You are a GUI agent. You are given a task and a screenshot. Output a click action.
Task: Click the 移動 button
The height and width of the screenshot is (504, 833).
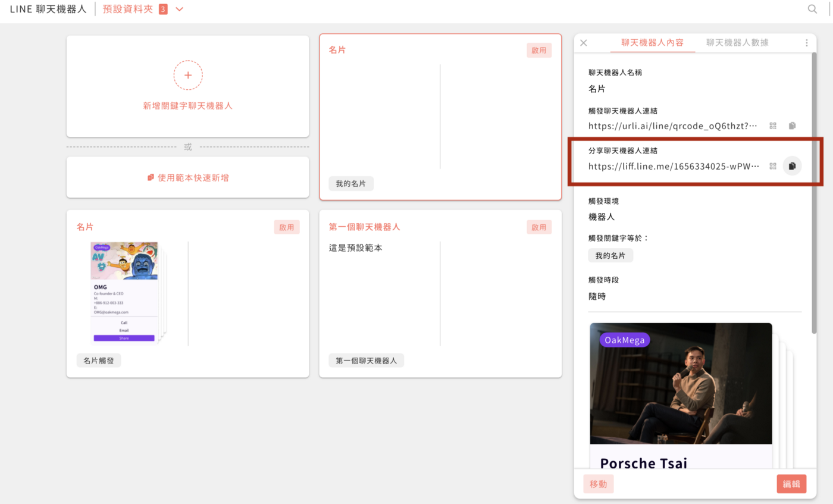point(599,484)
